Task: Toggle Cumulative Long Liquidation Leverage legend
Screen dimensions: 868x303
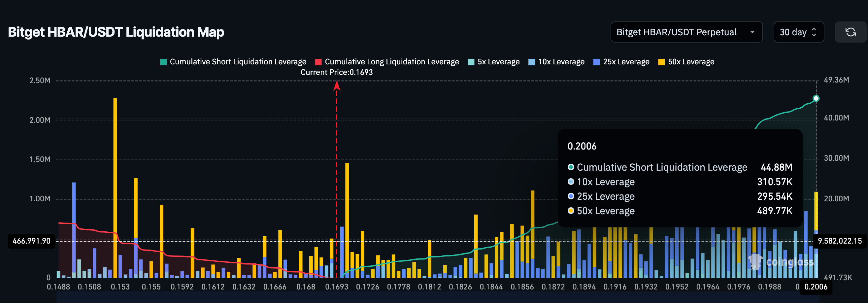Action: [x=391, y=62]
